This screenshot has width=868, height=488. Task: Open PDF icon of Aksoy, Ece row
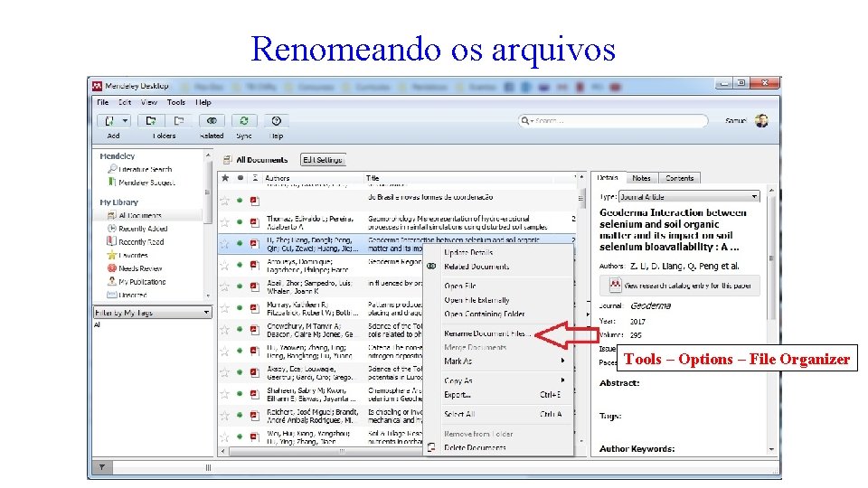pyautogui.click(x=255, y=372)
